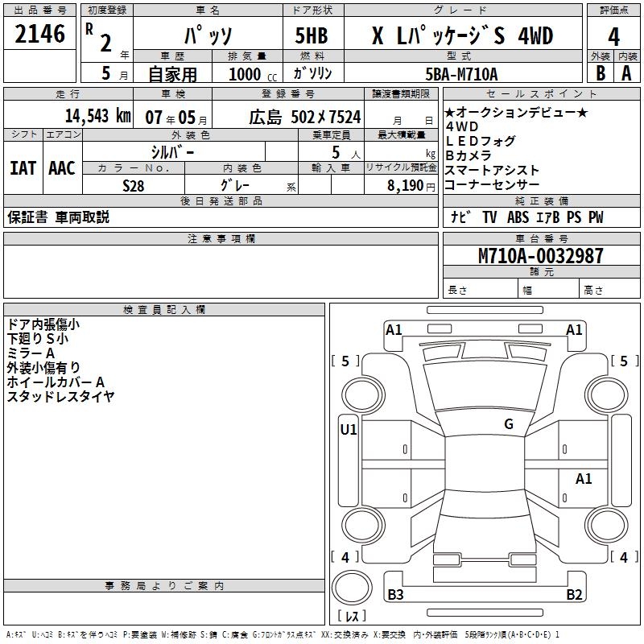Click the U1 dent mark on left side
This screenshot has height=644, width=644.
click(x=349, y=430)
